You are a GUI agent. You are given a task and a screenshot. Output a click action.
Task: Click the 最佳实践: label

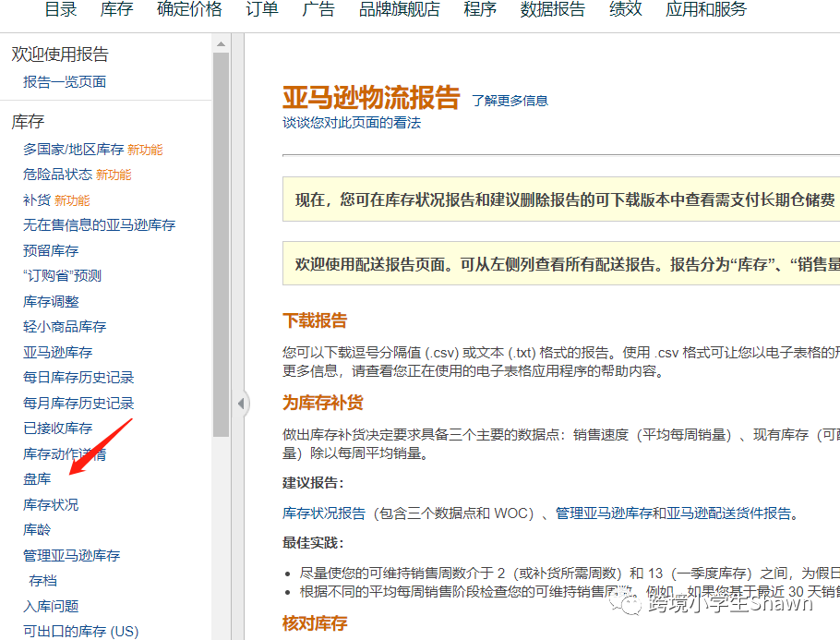click(312, 543)
